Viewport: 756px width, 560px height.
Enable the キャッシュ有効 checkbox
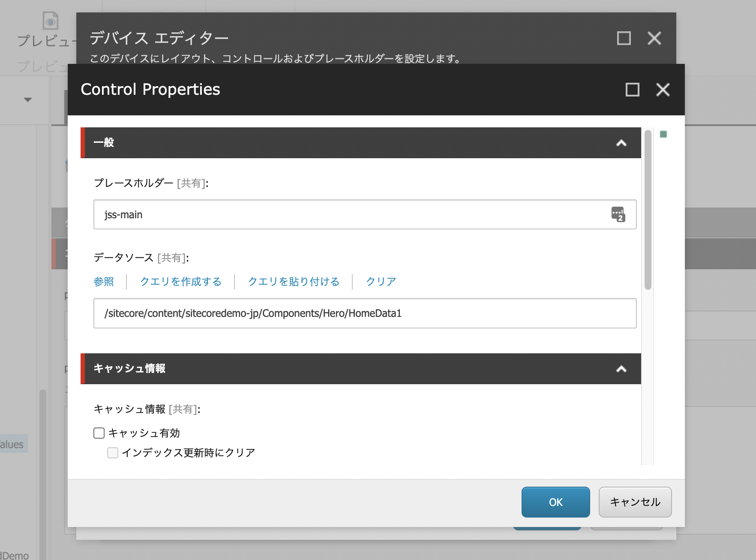[x=99, y=433]
